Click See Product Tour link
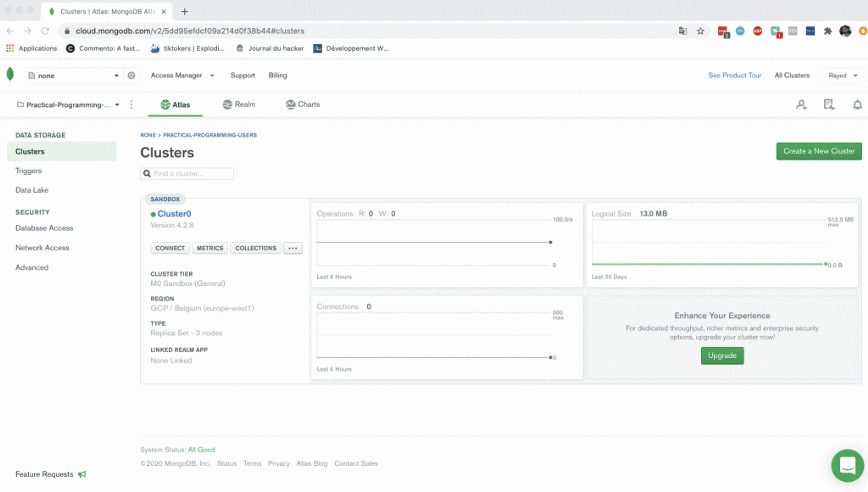Viewport: 868px width, 492px height. click(x=735, y=75)
